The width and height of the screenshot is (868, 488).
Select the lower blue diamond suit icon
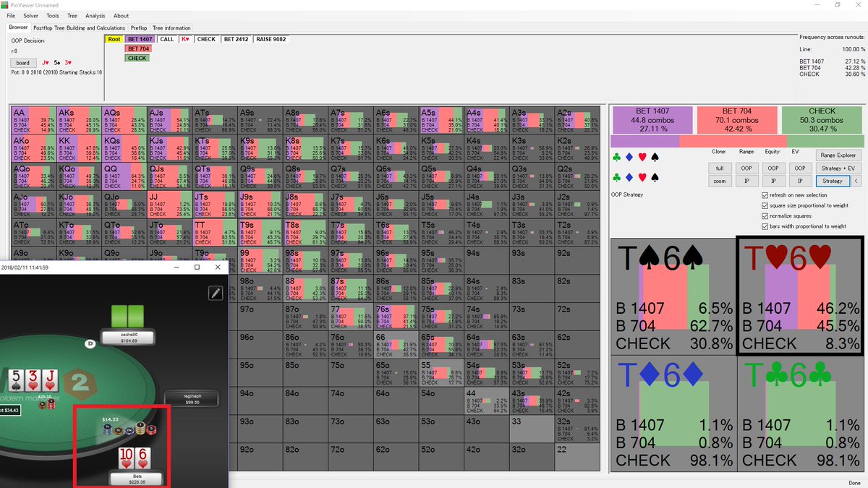pos(628,177)
